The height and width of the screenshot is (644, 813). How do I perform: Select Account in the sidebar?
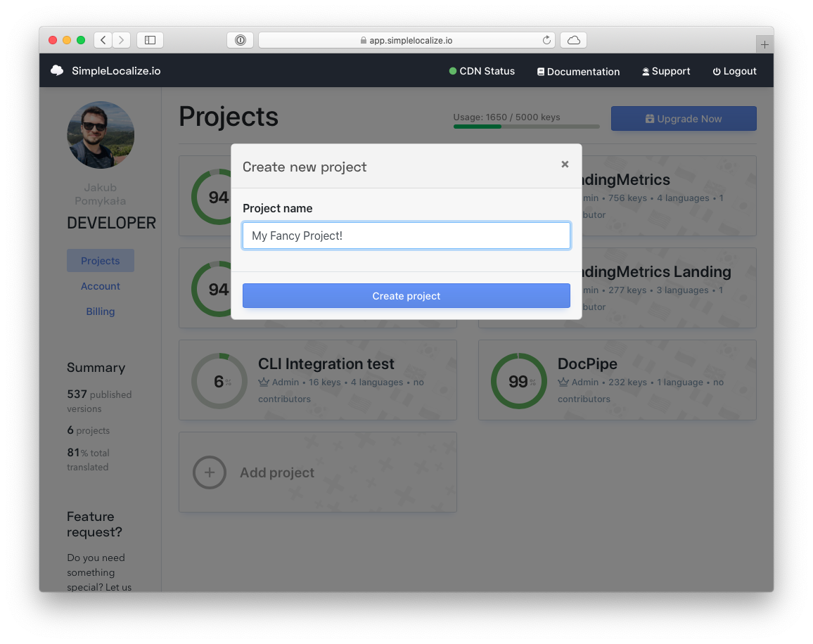[101, 286]
